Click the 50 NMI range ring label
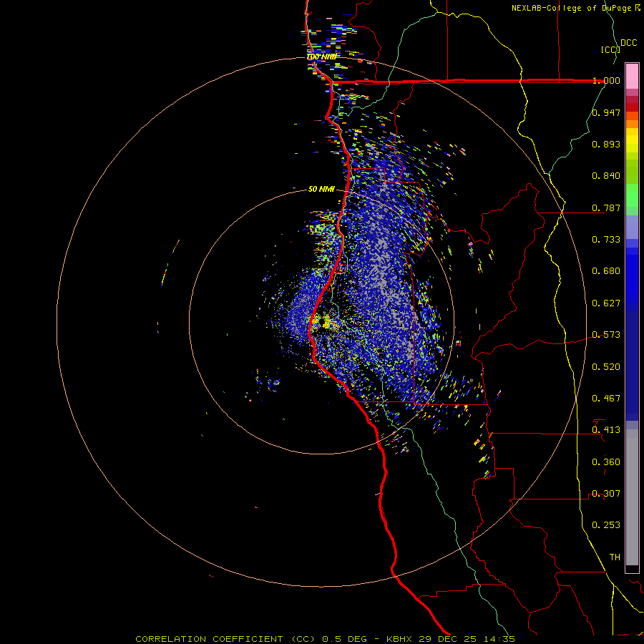 point(321,190)
